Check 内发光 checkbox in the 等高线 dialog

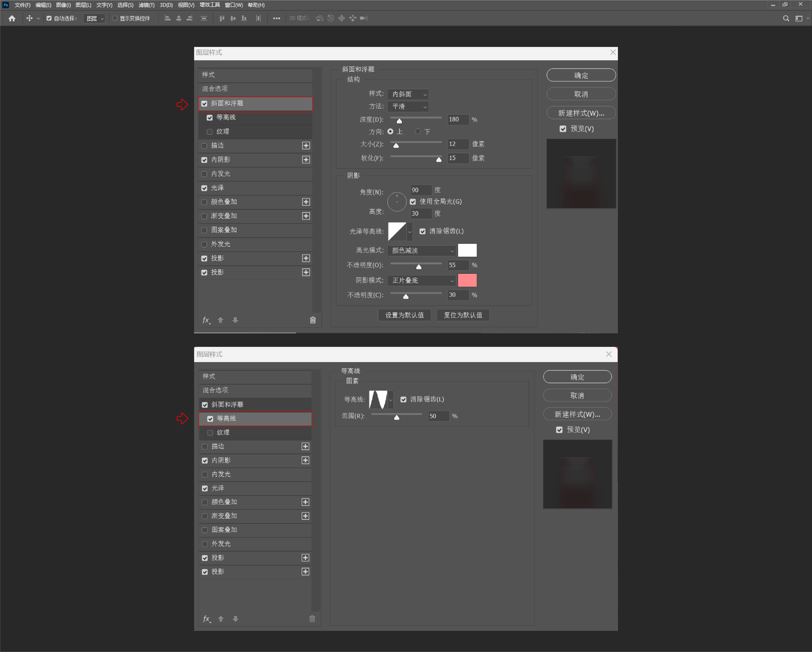(x=205, y=475)
